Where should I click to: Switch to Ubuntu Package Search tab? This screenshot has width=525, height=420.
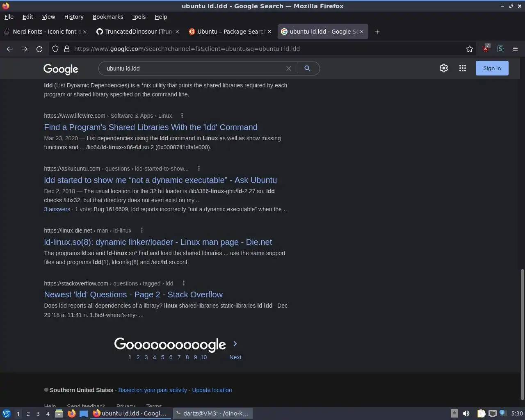(x=230, y=32)
